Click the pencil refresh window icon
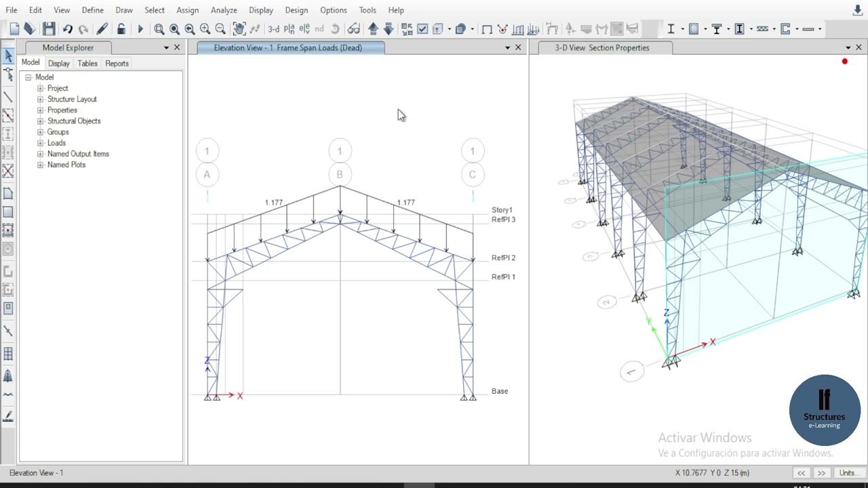Viewport: 868px width, 488px height. [x=102, y=28]
